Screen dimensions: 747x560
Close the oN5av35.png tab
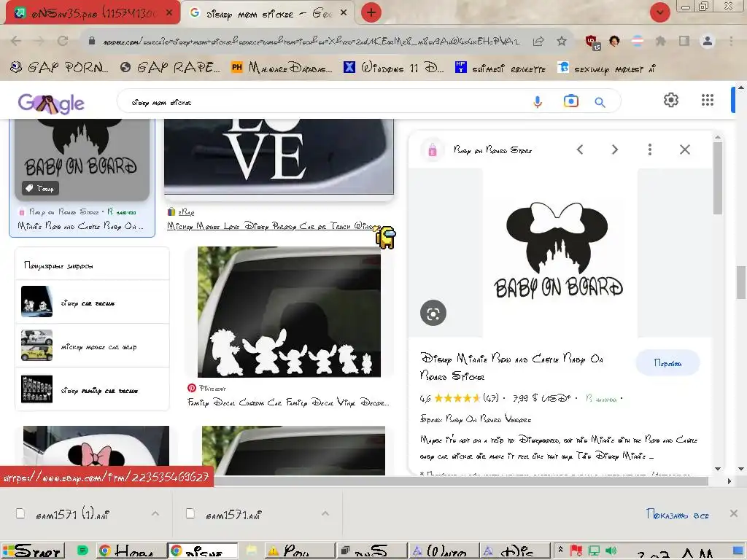tap(169, 13)
